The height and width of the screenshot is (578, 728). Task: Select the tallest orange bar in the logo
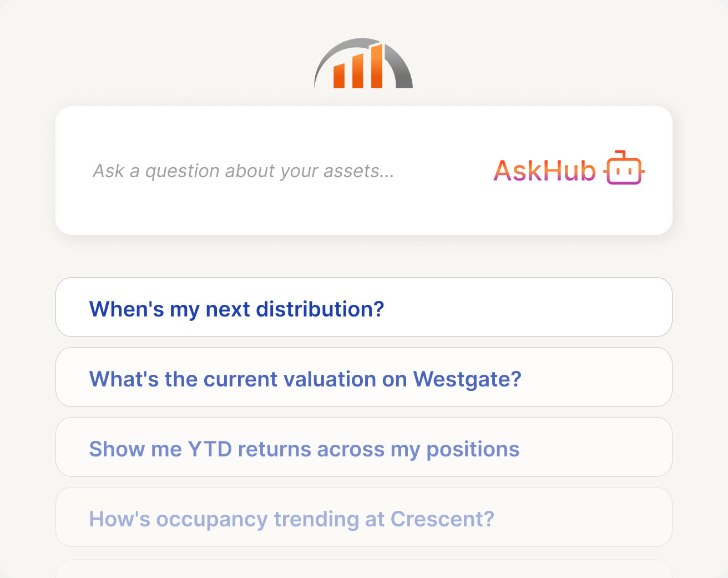377,66
